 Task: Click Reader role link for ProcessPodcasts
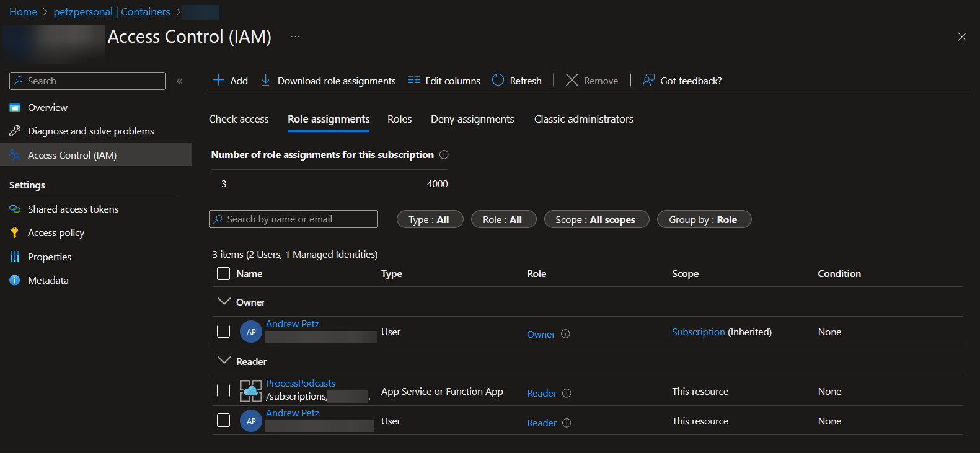(x=542, y=393)
